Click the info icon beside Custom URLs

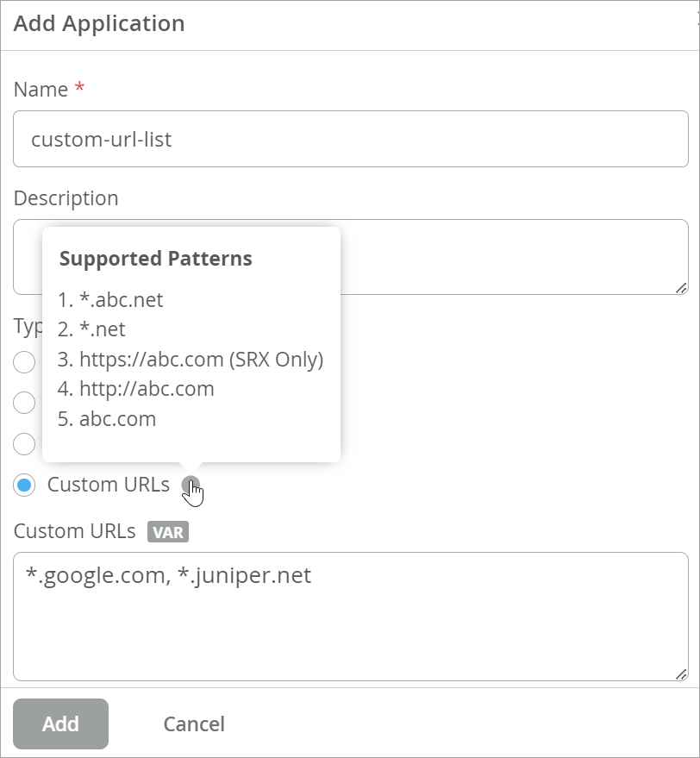(x=191, y=485)
